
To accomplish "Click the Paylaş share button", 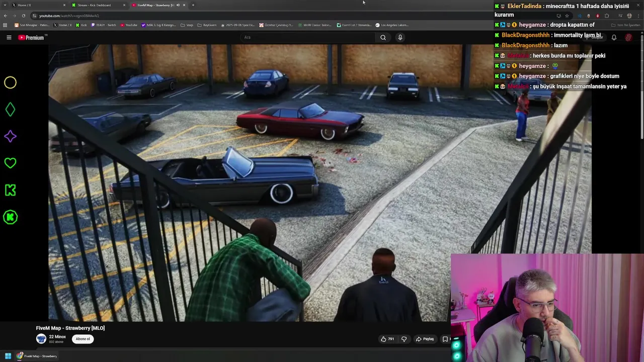I will tap(425, 339).
